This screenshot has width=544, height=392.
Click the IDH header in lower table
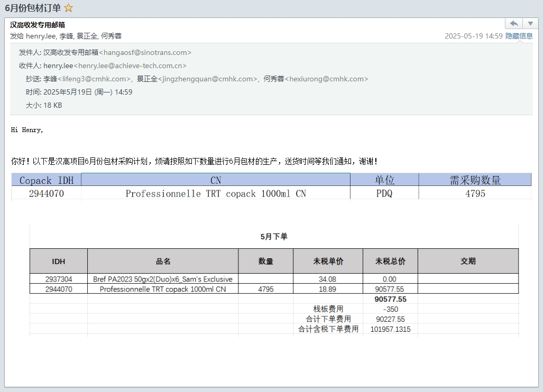point(58,262)
